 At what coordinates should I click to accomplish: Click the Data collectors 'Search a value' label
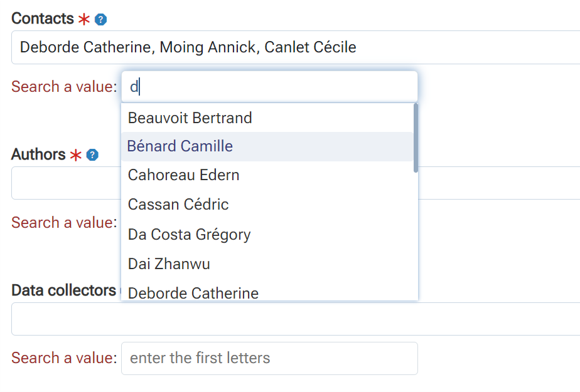64,358
